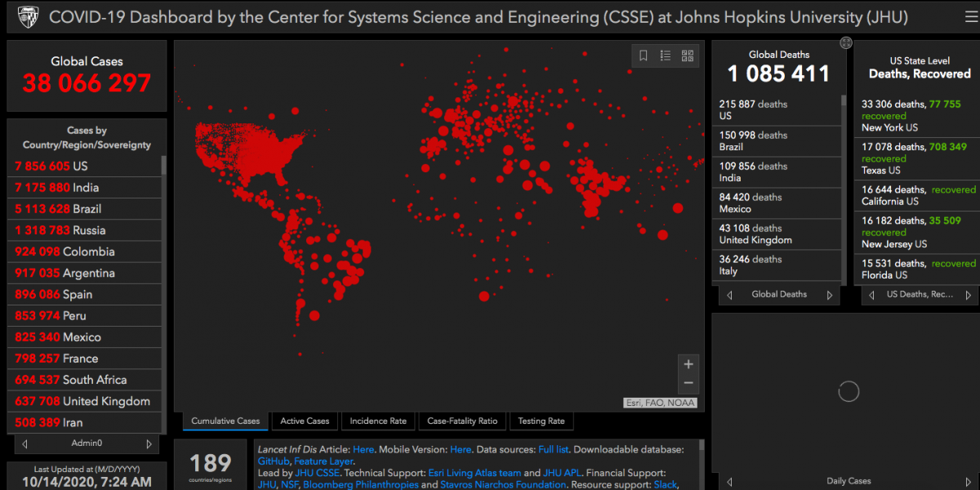Select '215 887 deaths US' entry
This screenshot has height=490, width=980.
click(x=777, y=110)
